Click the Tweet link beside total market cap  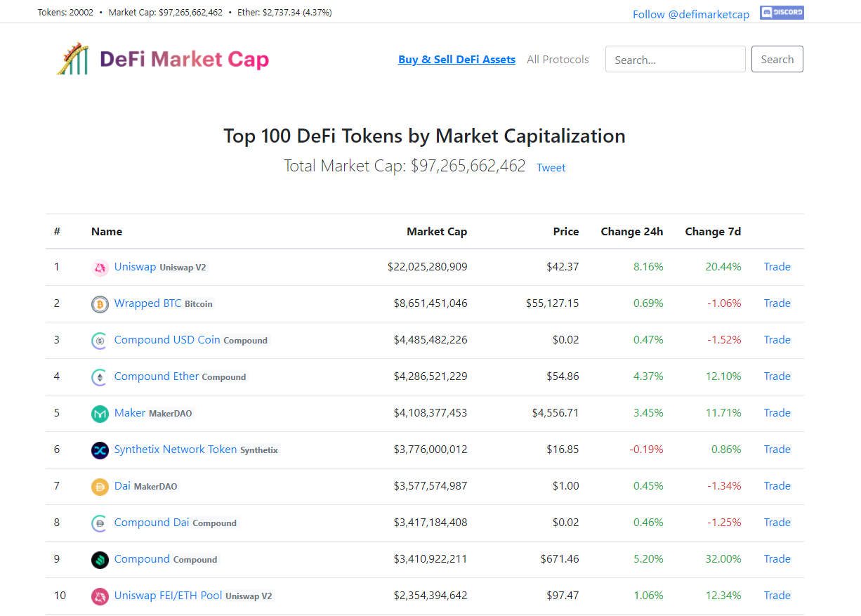click(x=551, y=167)
